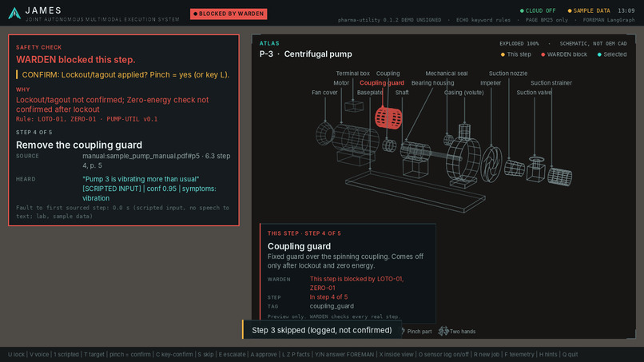The image size is (644, 362).
Task: Select the Coupling wireframe ring part
Action: point(389,145)
